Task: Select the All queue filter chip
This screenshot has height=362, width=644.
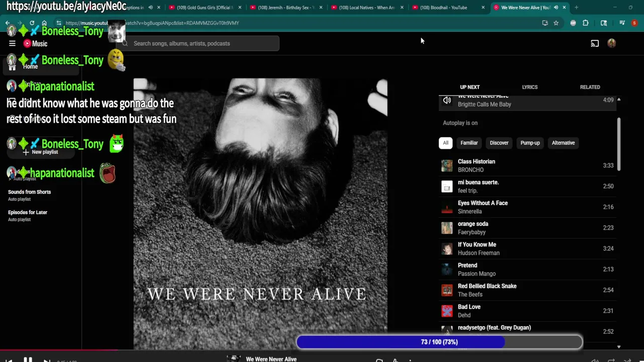Action: pos(445,143)
